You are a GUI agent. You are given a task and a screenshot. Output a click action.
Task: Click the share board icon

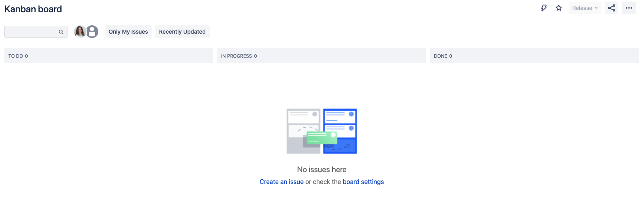coord(612,8)
